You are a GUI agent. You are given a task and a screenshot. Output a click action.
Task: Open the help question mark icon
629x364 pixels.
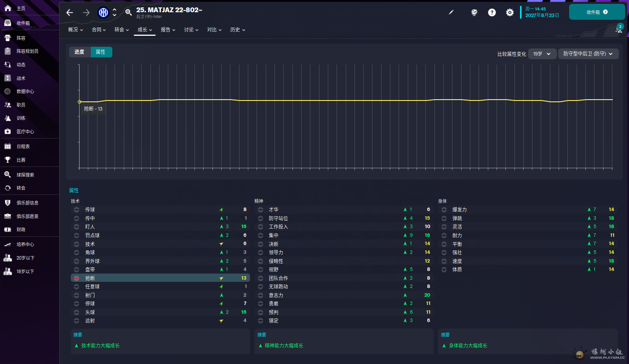492,12
